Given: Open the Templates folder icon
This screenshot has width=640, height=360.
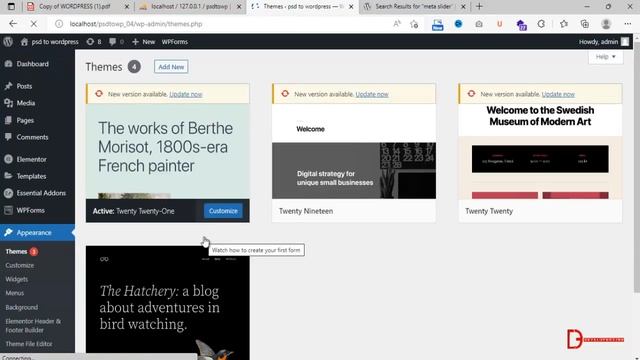Looking at the screenshot, I should tap(8, 176).
